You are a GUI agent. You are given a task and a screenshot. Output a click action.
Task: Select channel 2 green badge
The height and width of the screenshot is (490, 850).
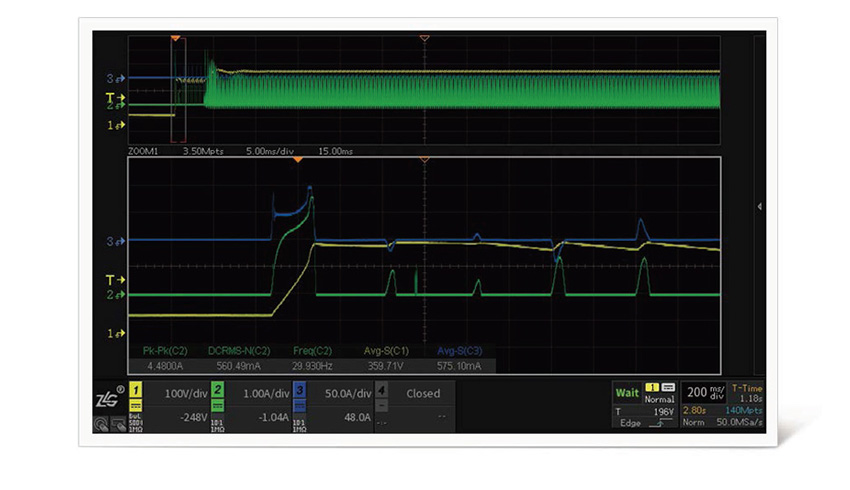(217, 390)
